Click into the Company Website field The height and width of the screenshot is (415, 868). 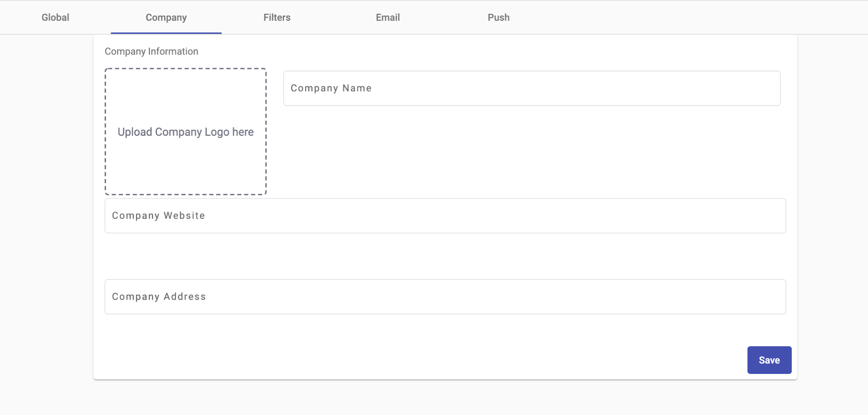pos(445,216)
